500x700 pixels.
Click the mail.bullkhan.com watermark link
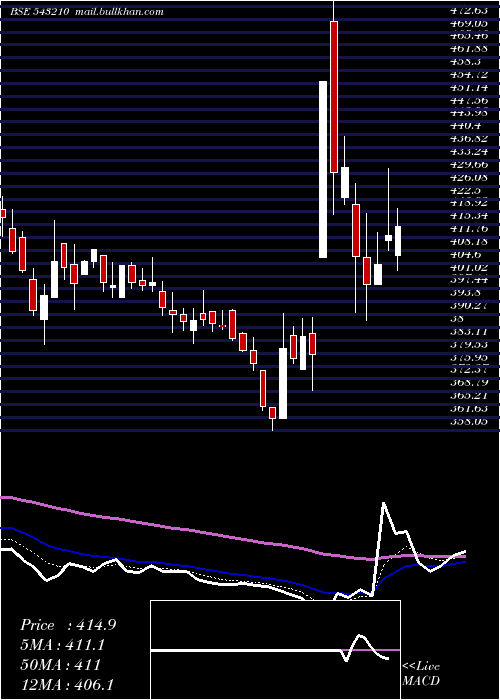(x=120, y=12)
